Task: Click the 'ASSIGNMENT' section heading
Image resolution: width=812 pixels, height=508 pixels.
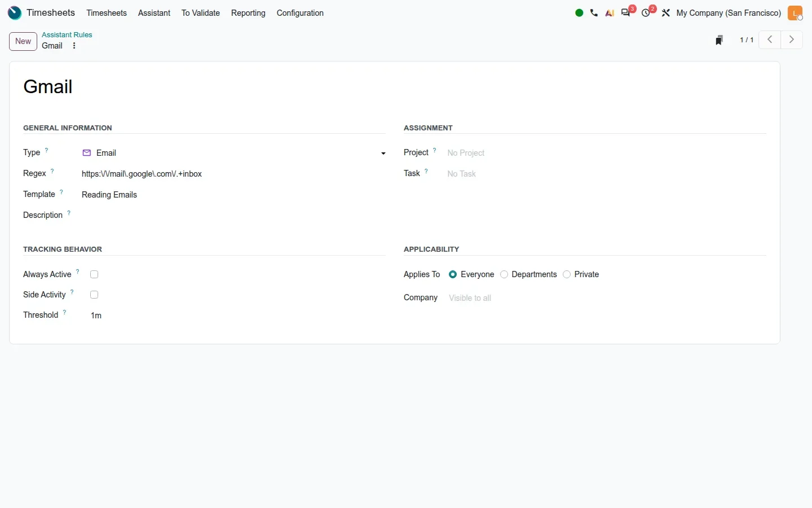Action: click(x=428, y=128)
